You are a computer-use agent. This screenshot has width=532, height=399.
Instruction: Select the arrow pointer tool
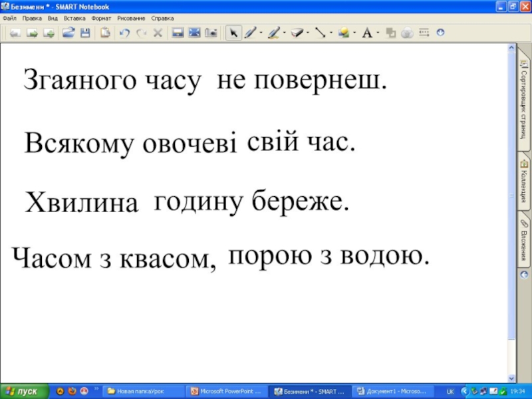point(233,33)
